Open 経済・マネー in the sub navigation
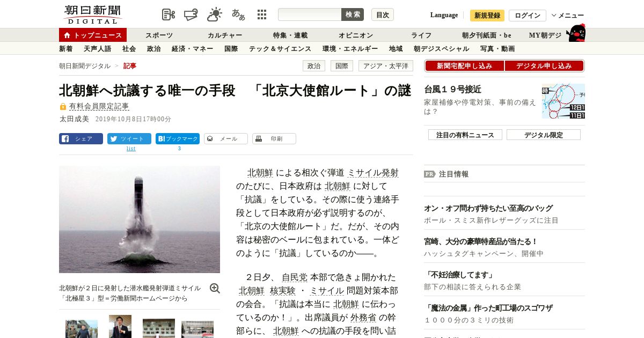644x338 pixels. pos(193,49)
